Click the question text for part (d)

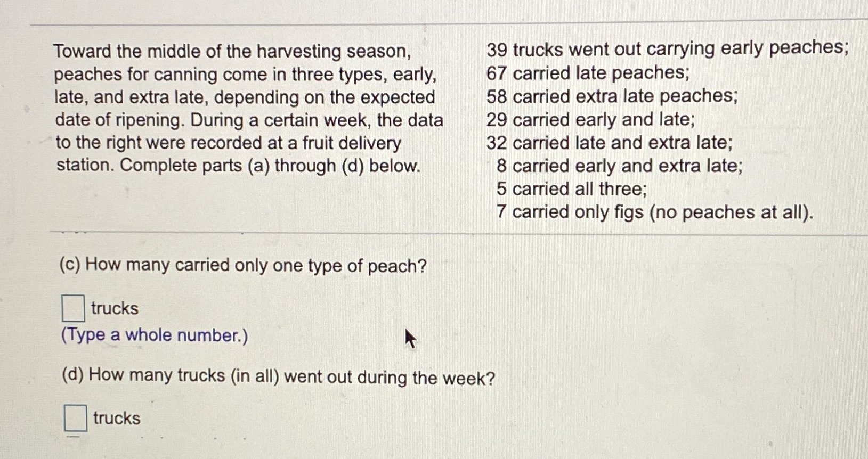[x=277, y=377]
